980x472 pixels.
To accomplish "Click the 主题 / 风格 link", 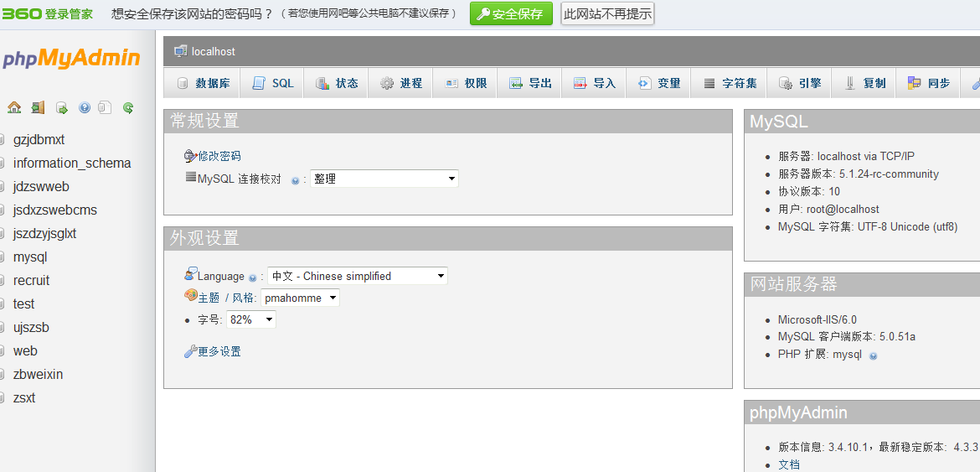I will point(228,298).
